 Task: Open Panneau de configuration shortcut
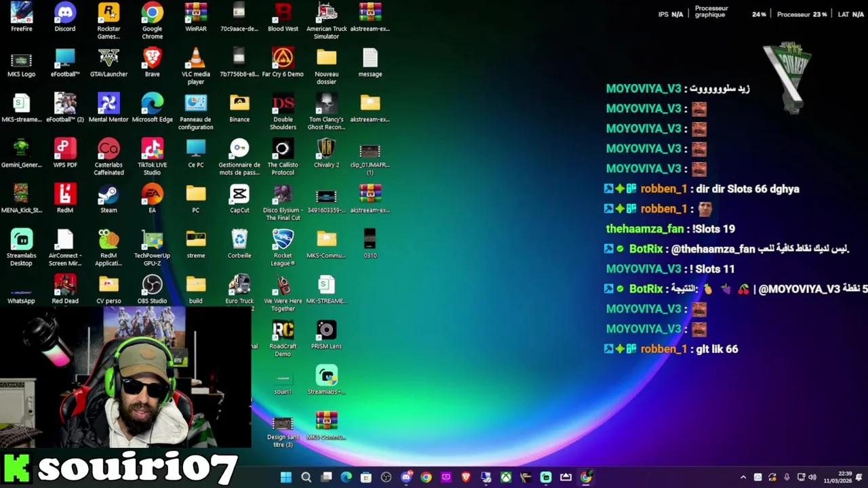pyautogui.click(x=196, y=113)
